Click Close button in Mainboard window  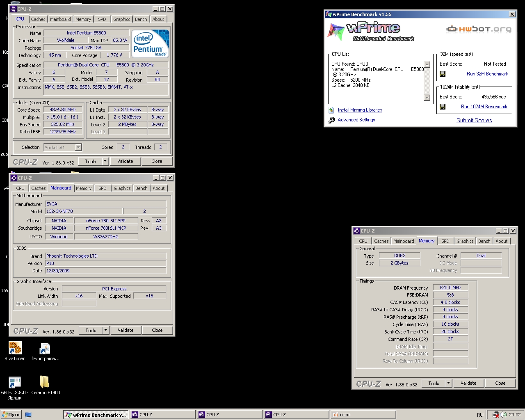click(157, 330)
